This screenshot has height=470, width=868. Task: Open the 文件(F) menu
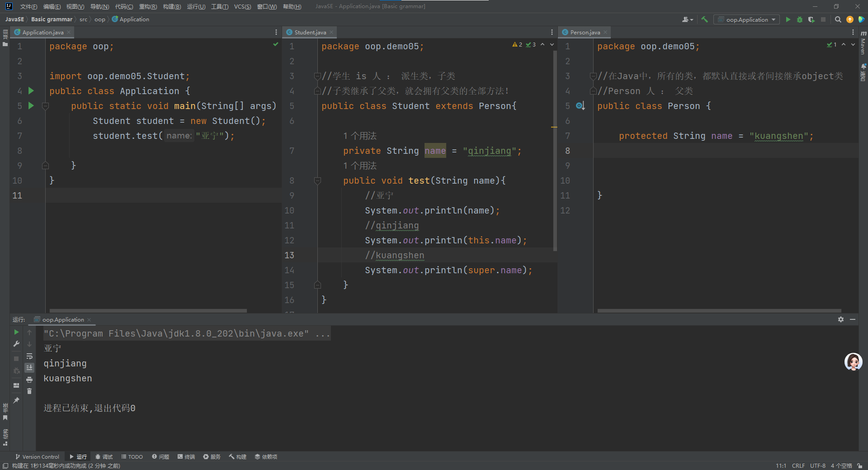pos(28,6)
